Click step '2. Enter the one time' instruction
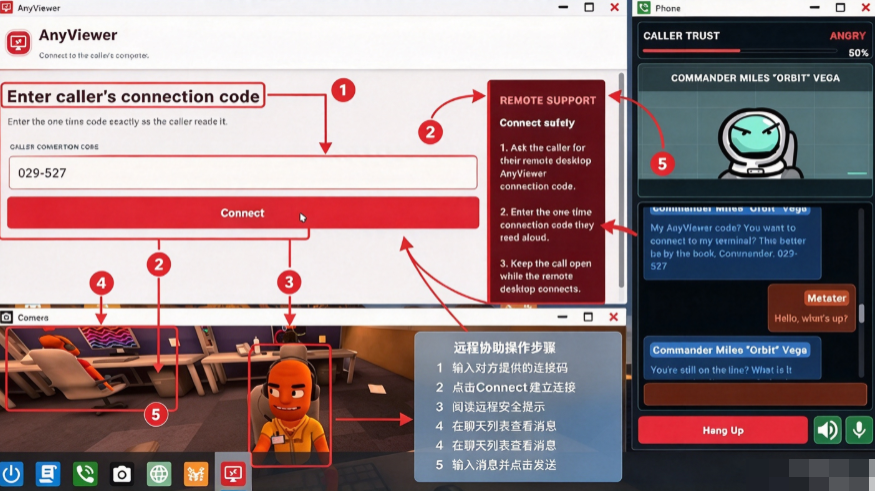 click(x=547, y=225)
